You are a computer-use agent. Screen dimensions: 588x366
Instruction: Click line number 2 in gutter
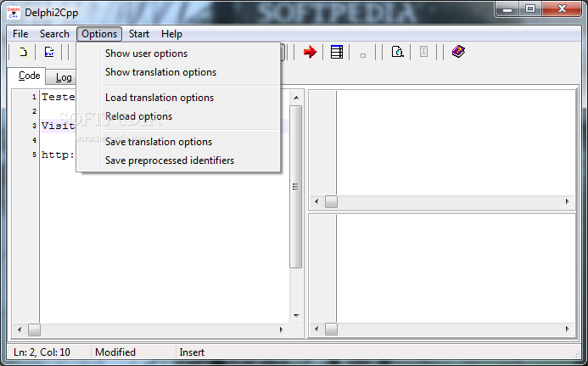[34, 111]
